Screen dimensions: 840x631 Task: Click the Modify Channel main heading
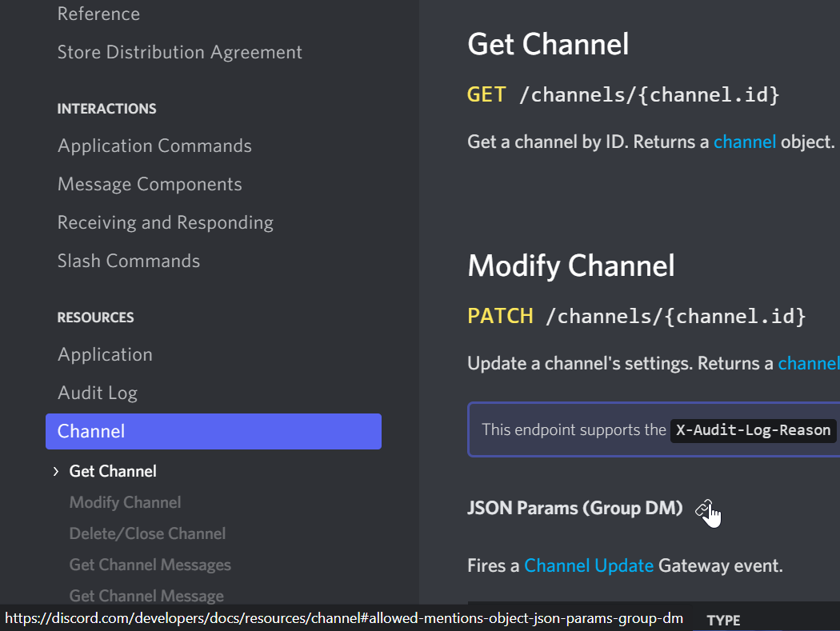(571, 266)
